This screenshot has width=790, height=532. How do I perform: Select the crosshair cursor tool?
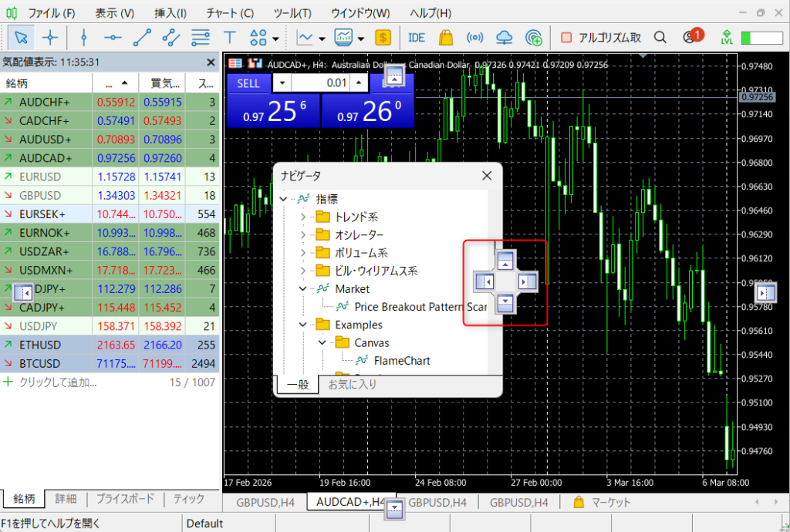tap(50, 37)
